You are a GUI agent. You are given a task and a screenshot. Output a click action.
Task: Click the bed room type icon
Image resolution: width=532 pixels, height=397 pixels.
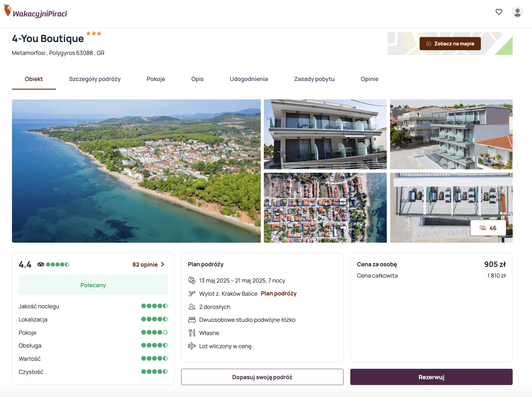(192, 320)
